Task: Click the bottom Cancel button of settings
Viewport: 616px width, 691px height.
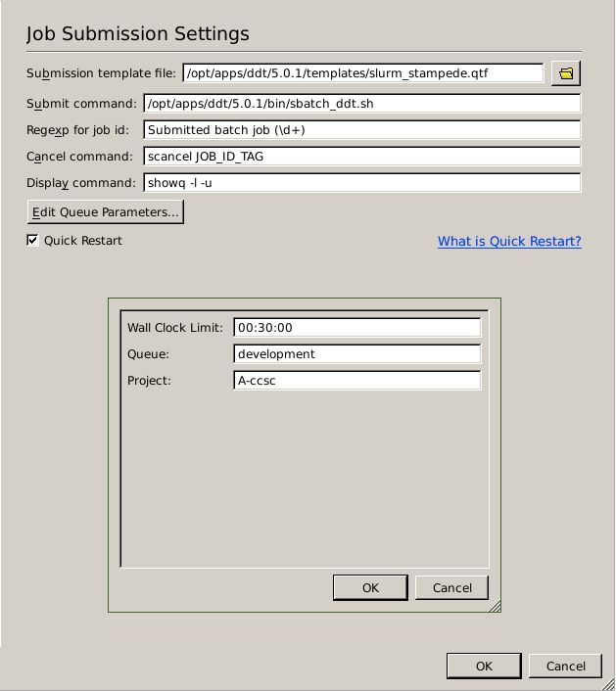Action: (x=566, y=666)
